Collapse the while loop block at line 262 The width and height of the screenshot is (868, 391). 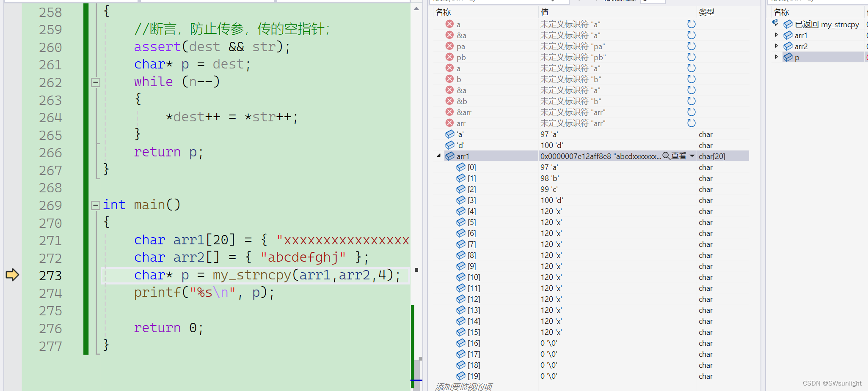pos(96,82)
